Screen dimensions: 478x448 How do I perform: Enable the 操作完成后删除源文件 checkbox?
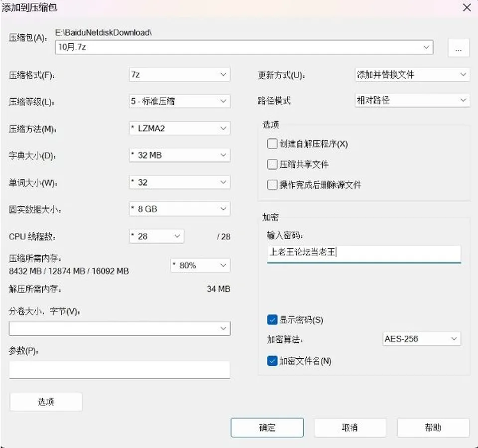pyautogui.click(x=272, y=185)
